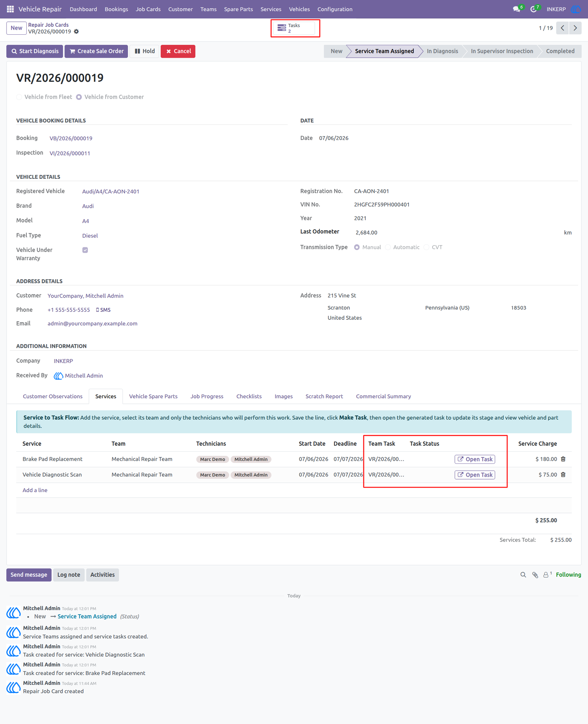Open the apps grid menu icon

click(10, 9)
